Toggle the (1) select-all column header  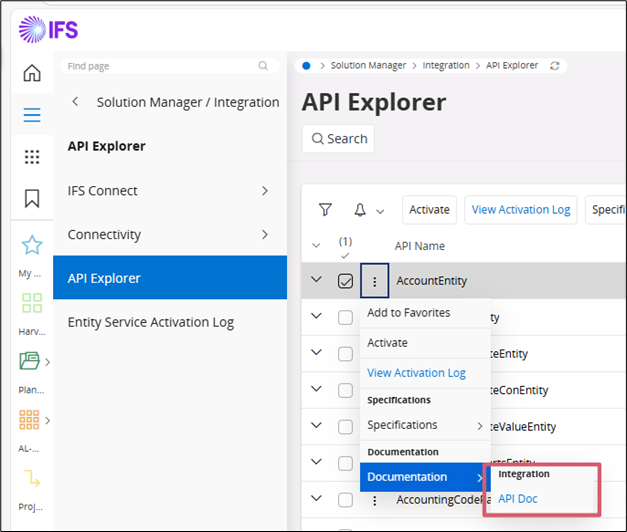point(345,247)
